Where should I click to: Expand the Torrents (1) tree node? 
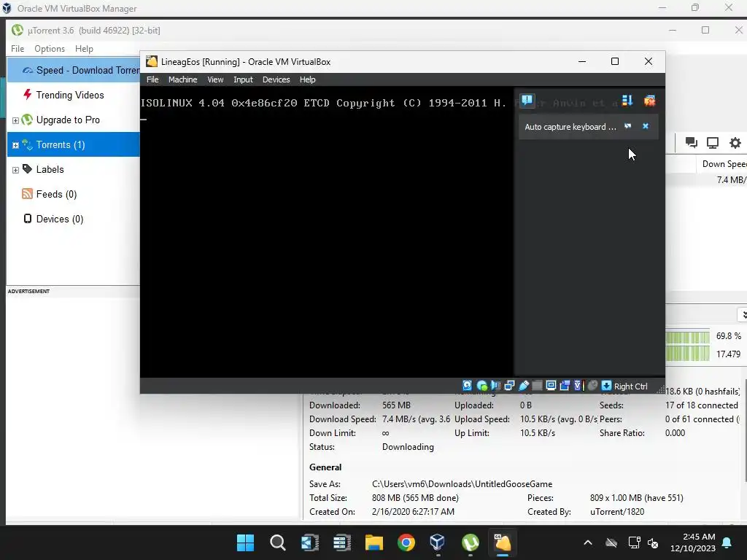pos(15,145)
